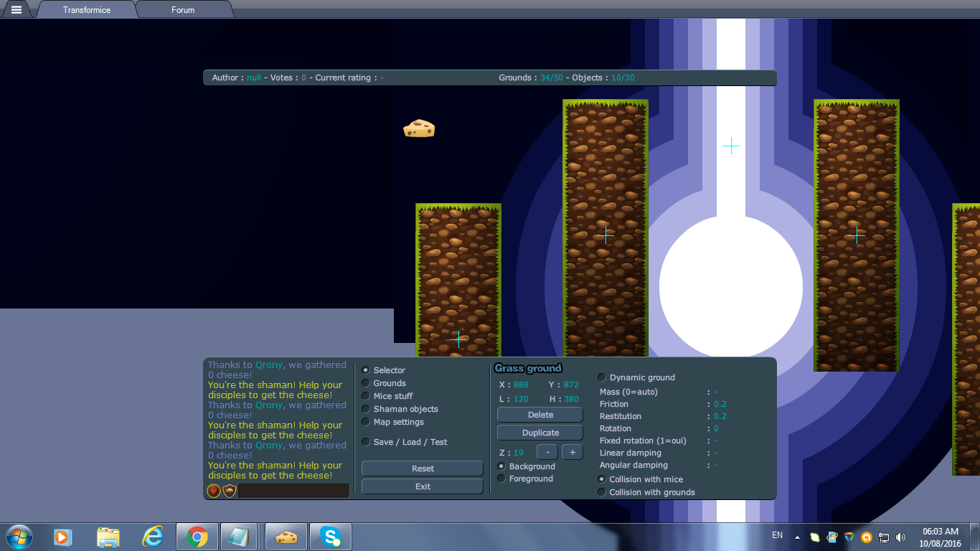Decrease Z index with minus button
Image resolution: width=980 pixels, height=551 pixels.
(547, 452)
